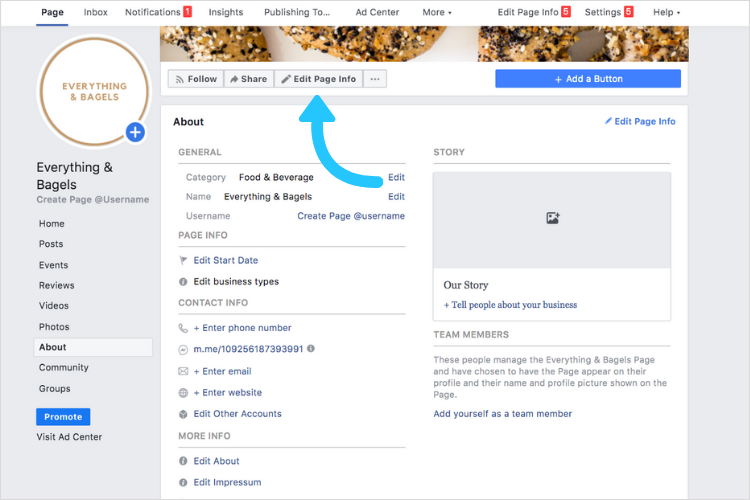
Task: Open the Insights tab
Action: point(226,12)
